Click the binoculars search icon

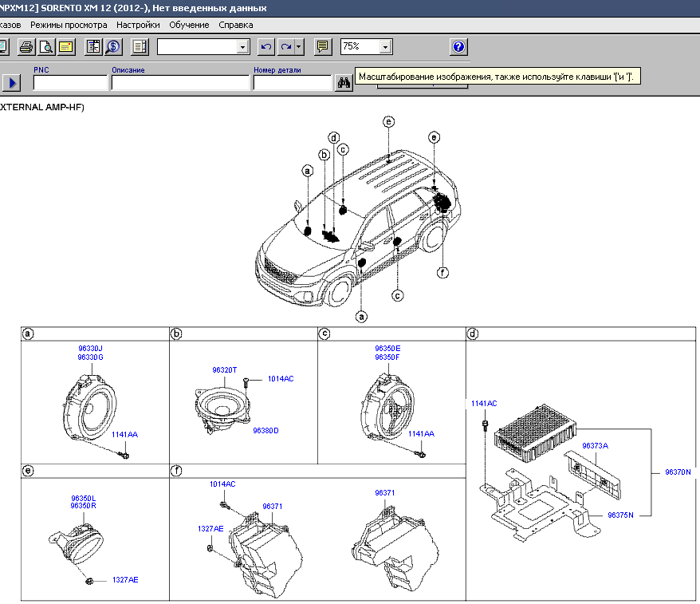(x=344, y=83)
